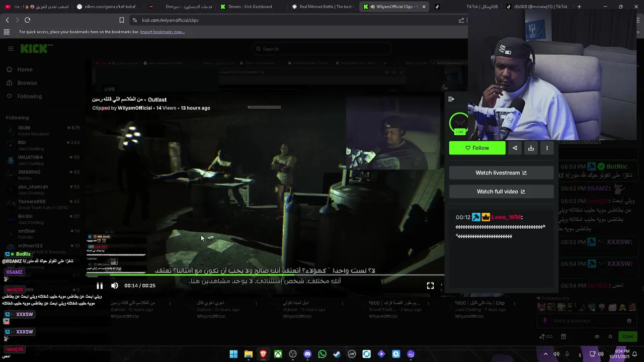644x362 pixels.
Task: Open iSUM channel in Following list
Action: pyautogui.click(x=43, y=130)
